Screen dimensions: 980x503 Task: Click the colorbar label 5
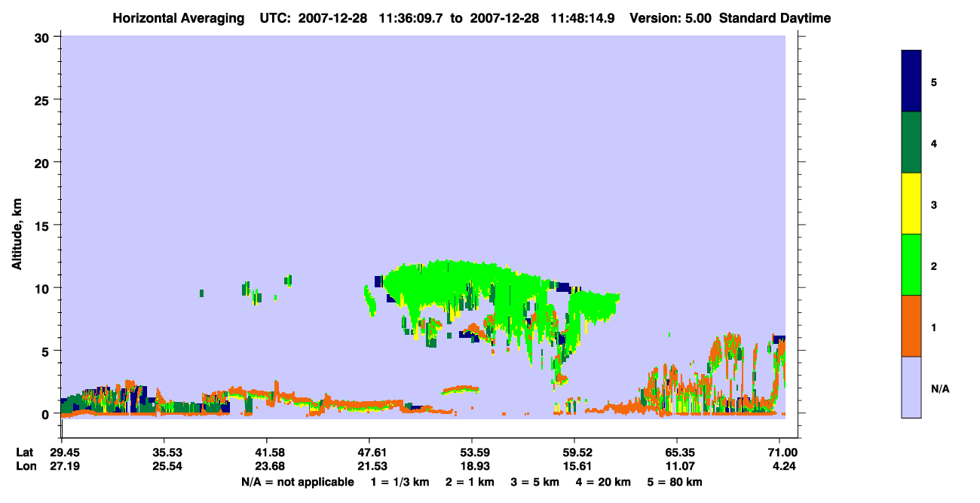934,81
